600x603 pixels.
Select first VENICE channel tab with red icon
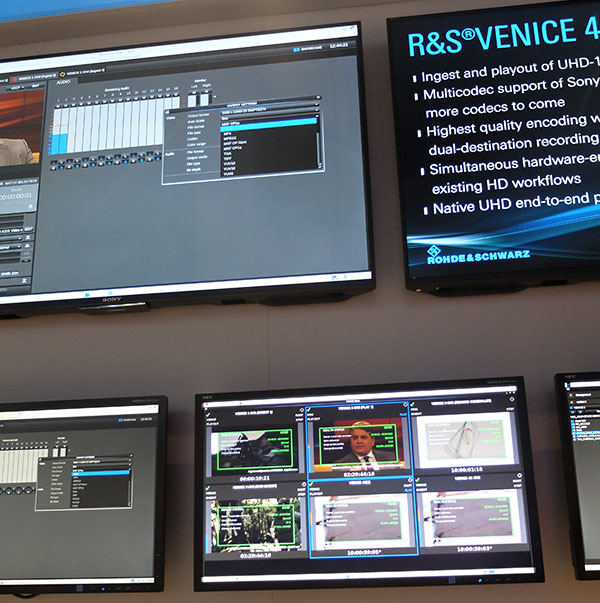click(35, 77)
